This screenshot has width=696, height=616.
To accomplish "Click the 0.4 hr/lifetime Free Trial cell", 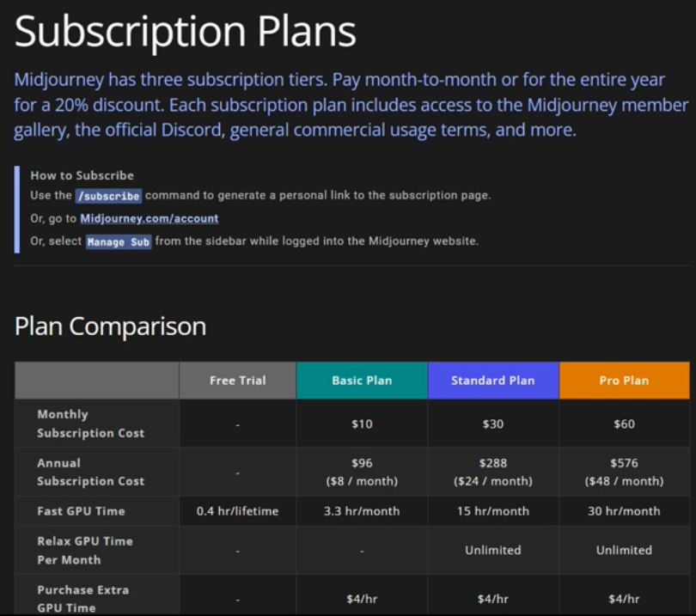I will [x=237, y=511].
